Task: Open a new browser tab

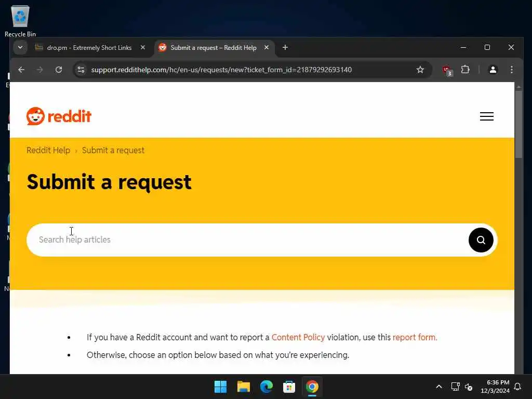Action: pyautogui.click(x=285, y=47)
